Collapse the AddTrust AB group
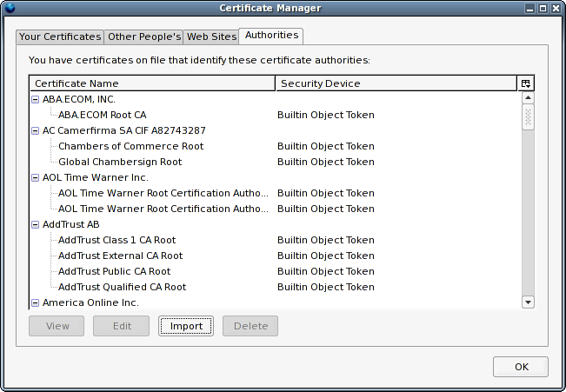This screenshot has height=392, width=566. [x=35, y=224]
